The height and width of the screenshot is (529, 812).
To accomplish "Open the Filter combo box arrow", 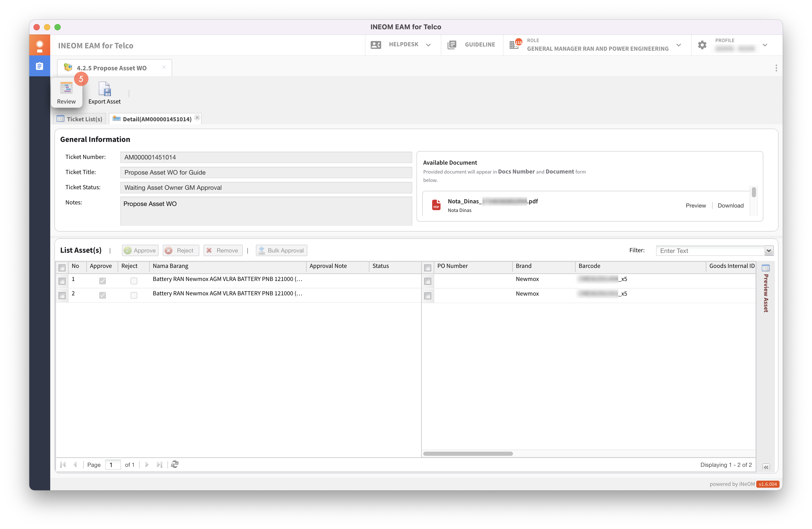I will (769, 251).
